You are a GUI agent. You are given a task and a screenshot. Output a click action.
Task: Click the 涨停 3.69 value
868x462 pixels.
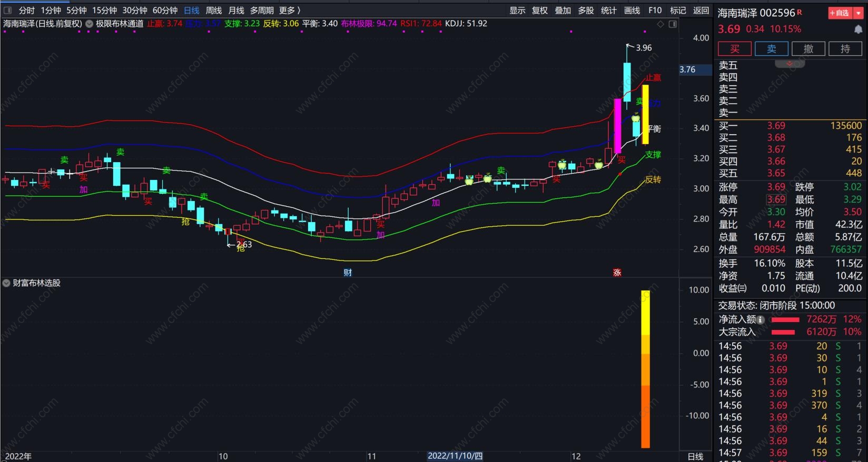coord(776,187)
